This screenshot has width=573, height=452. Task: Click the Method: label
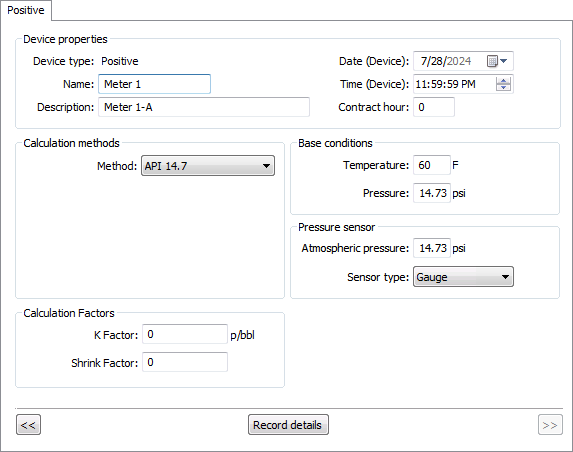(117, 166)
